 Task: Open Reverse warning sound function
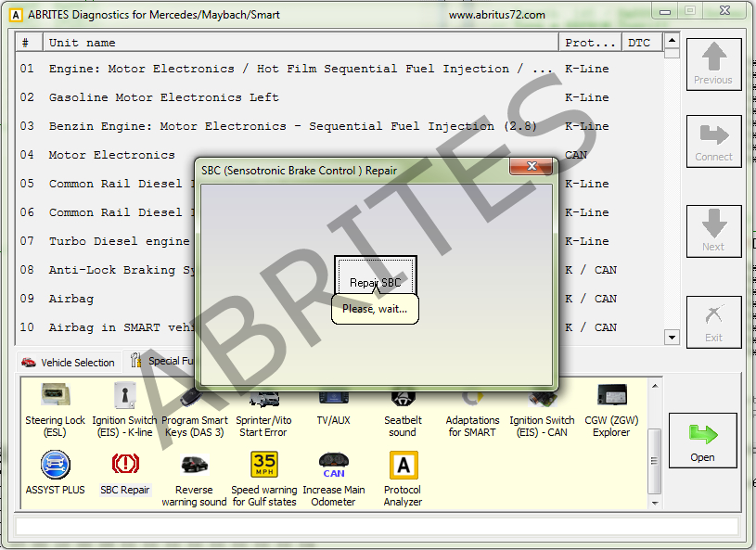click(x=194, y=480)
